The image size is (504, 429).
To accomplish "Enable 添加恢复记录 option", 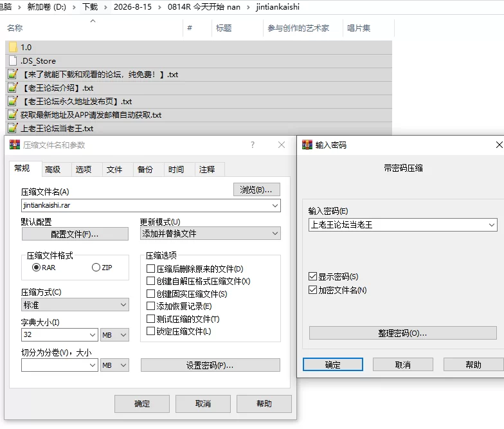I will pos(150,306).
